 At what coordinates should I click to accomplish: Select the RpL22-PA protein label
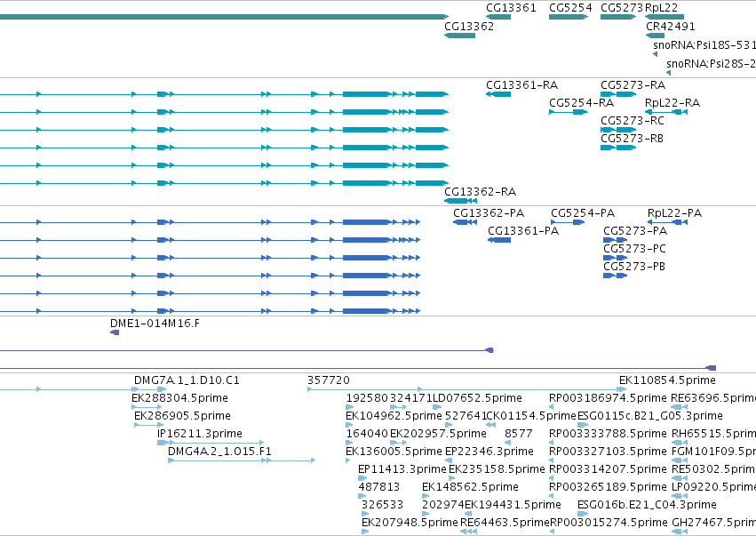(x=674, y=213)
